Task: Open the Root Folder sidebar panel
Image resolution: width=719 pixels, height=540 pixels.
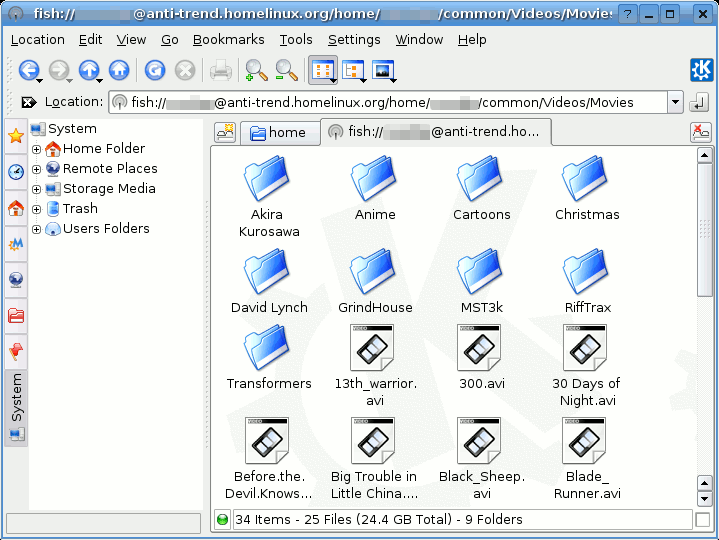Action: (x=16, y=315)
